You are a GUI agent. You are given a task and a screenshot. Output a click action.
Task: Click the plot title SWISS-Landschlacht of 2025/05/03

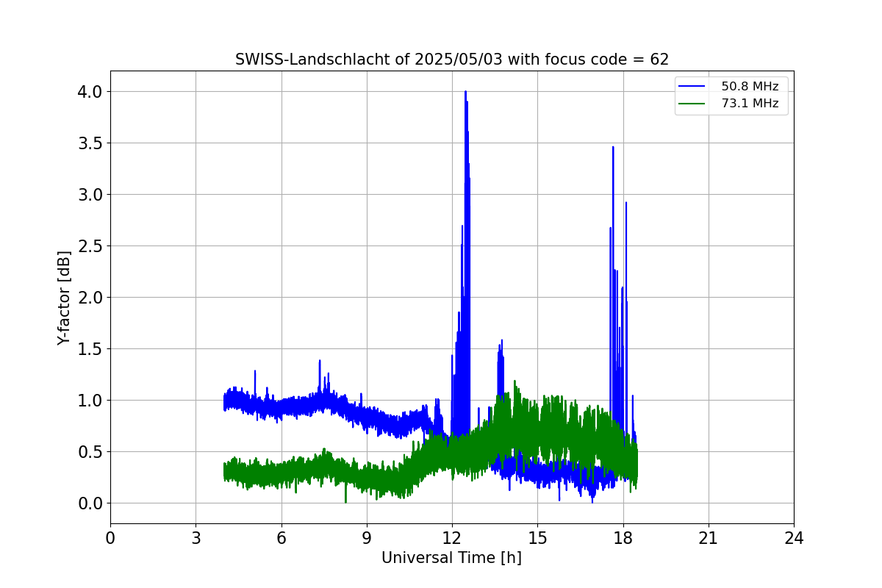point(452,60)
